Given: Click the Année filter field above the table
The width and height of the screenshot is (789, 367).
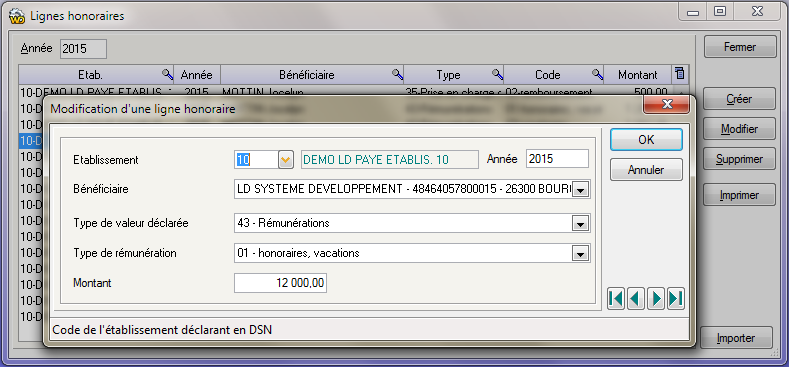Looking at the screenshot, I should (83, 49).
